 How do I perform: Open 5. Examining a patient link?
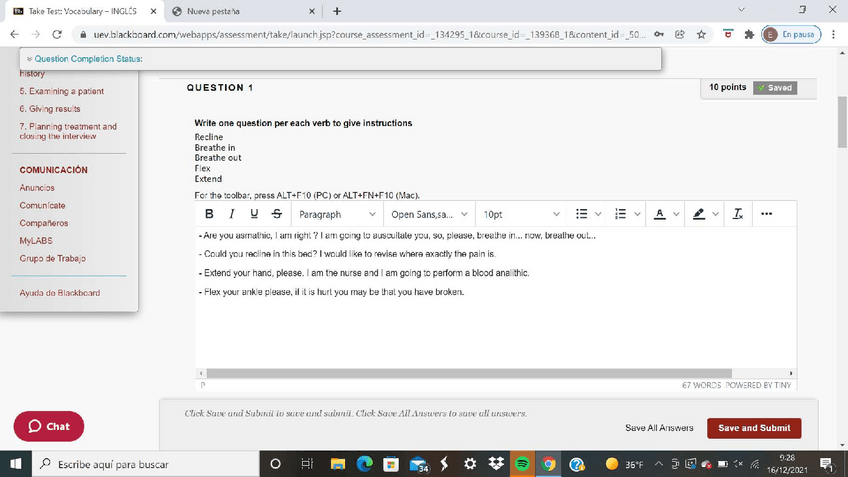62,91
